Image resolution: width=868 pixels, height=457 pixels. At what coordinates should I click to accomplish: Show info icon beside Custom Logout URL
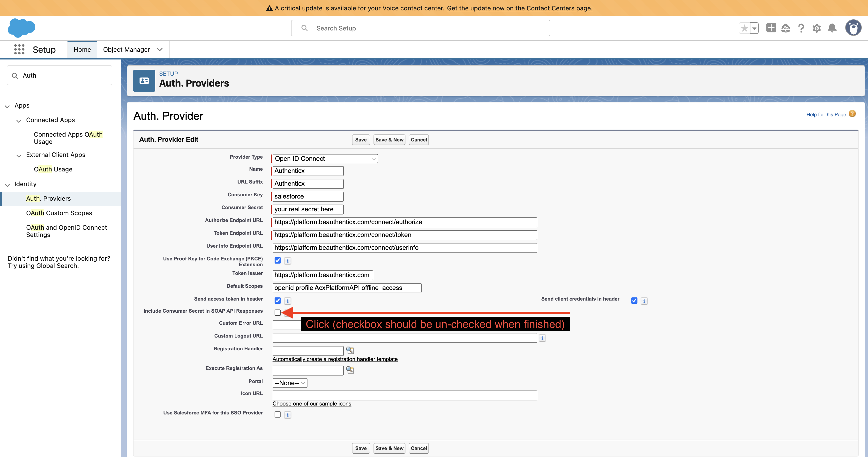click(542, 338)
